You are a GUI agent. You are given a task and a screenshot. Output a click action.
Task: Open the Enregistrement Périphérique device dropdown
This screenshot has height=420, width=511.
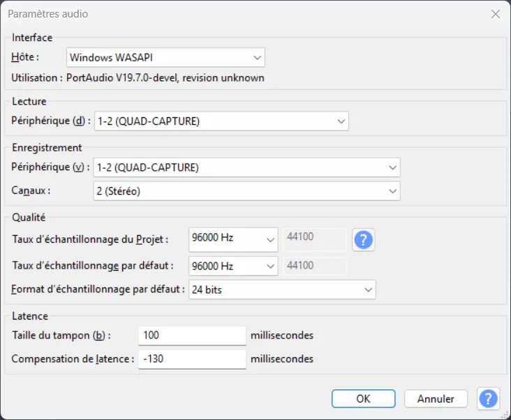[246, 167]
